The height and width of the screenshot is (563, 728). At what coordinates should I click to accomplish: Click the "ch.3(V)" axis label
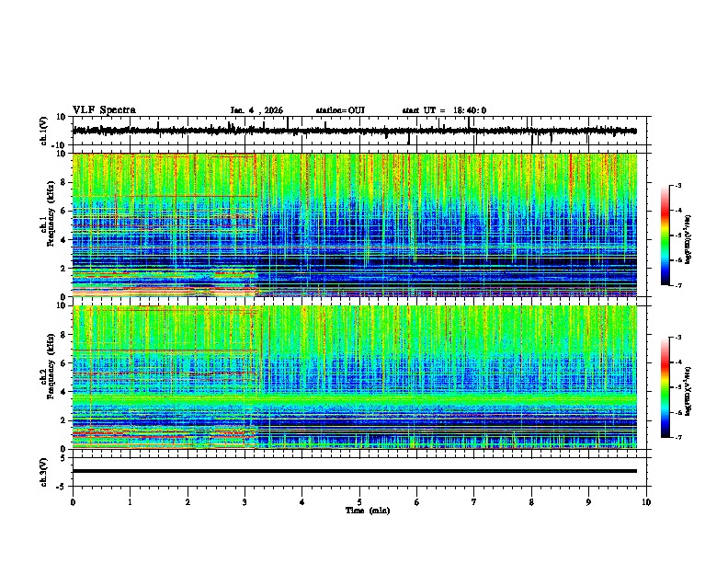point(43,472)
